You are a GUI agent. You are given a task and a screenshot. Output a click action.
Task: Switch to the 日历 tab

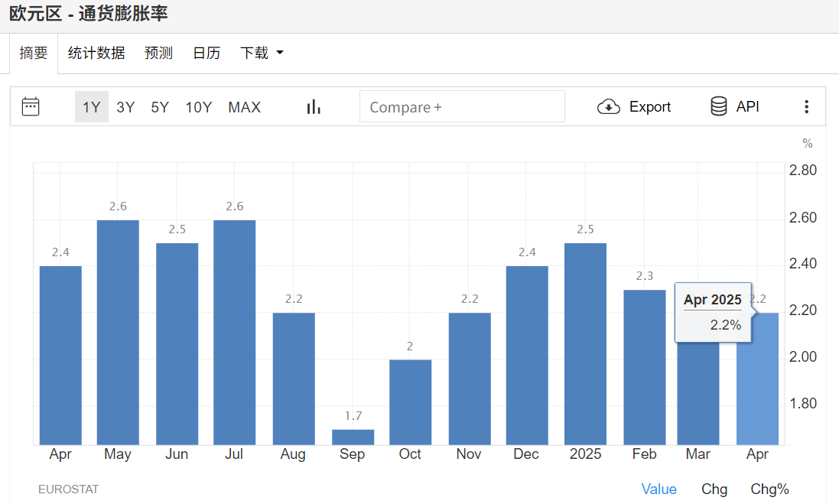206,53
